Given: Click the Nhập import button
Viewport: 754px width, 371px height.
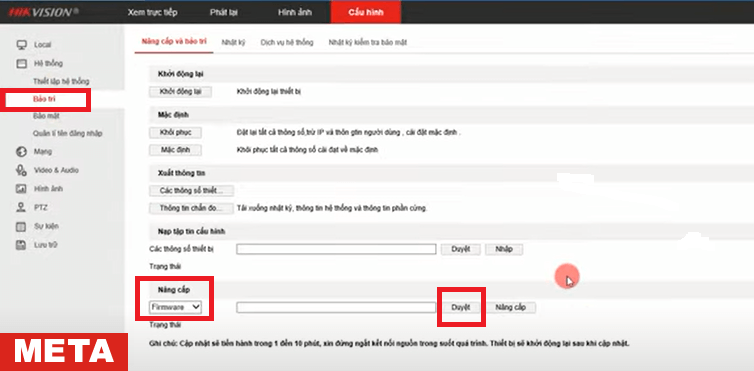Looking at the screenshot, I should 504,249.
